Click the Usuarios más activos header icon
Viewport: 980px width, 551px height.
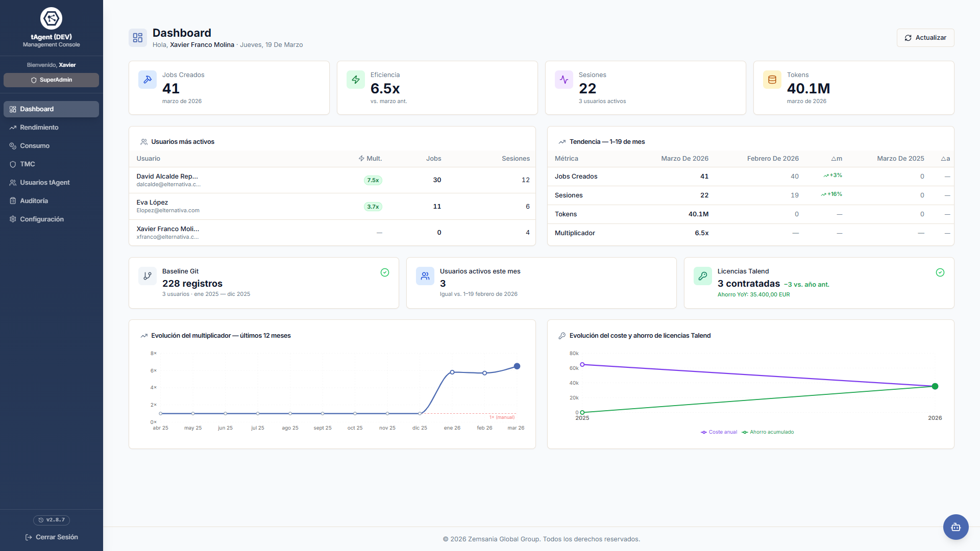click(x=144, y=142)
